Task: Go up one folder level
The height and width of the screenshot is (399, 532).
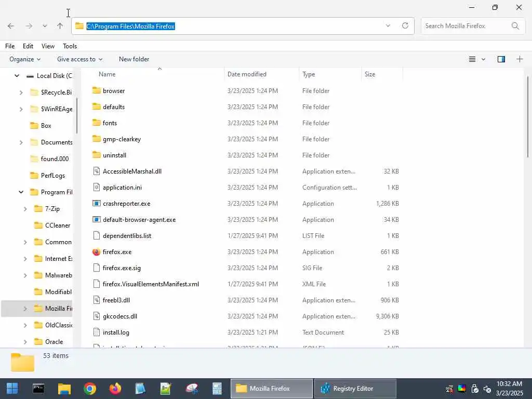Action: [60, 26]
